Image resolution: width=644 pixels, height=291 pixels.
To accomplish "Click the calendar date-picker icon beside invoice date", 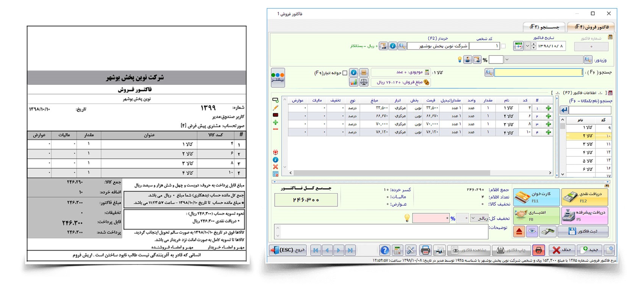I will click(x=518, y=46).
